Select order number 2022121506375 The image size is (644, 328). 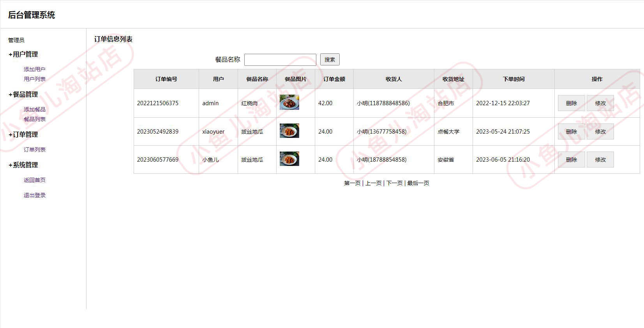tap(158, 103)
